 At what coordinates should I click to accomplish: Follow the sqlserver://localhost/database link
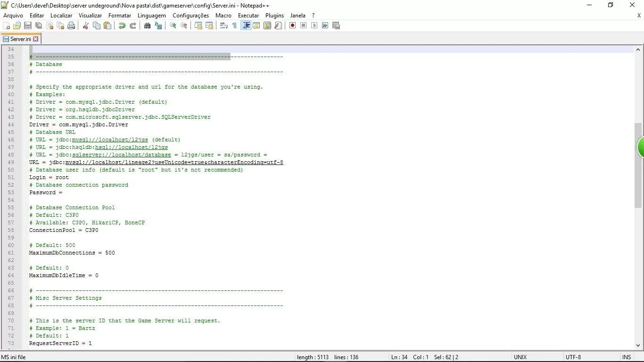pyautogui.click(x=122, y=155)
